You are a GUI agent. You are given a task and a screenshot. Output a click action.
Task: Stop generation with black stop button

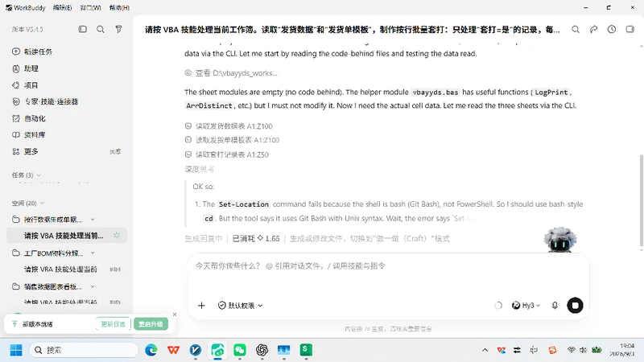[575, 306]
